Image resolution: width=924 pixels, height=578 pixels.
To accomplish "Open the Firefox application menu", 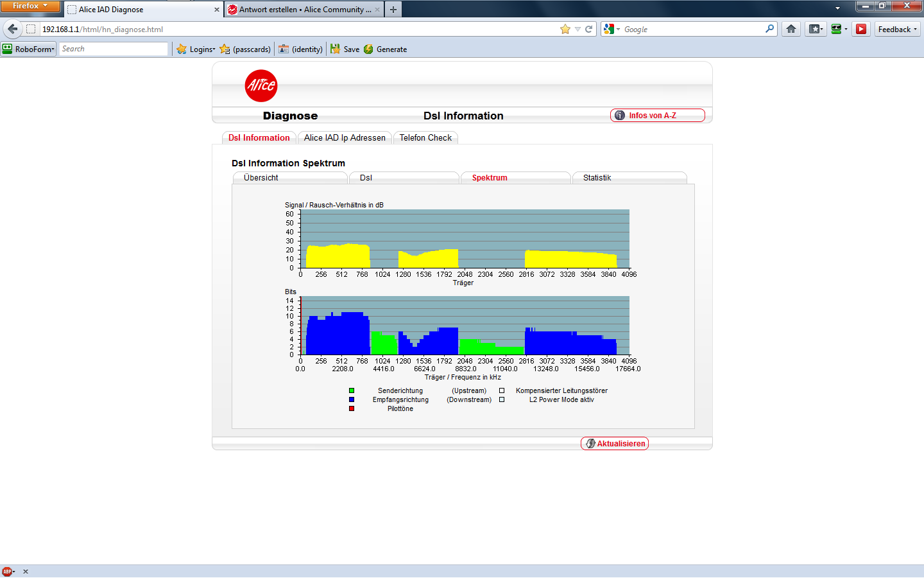I will tap(30, 6).
